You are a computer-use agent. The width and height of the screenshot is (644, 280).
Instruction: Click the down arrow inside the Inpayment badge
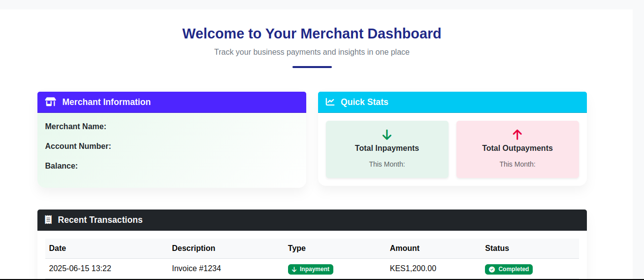pyautogui.click(x=294, y=269)
